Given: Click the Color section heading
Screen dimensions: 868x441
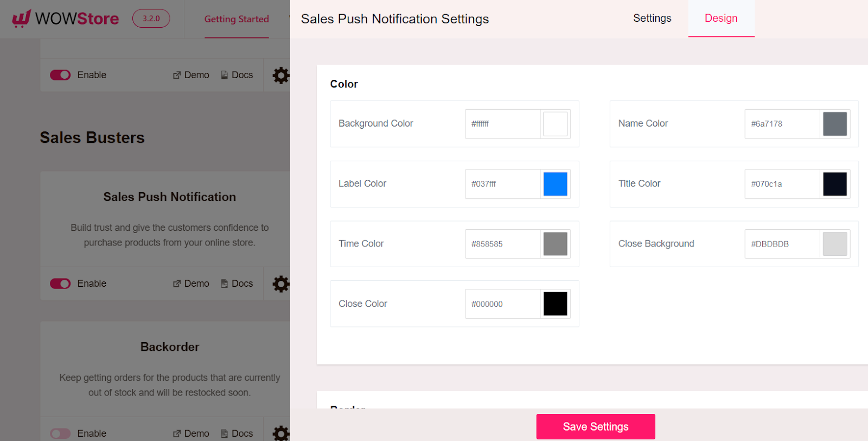Looking at the screenshot, I should [344, 84].
